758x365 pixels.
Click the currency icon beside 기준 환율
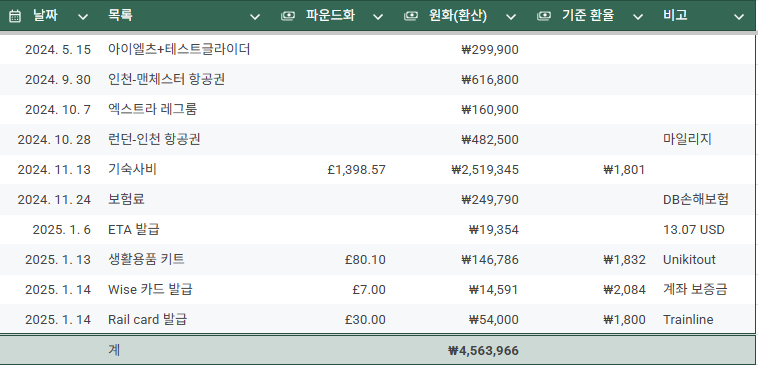[544, 16]
